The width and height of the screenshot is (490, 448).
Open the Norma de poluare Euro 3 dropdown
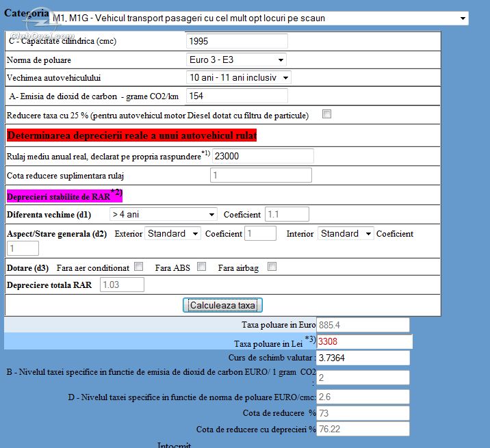coord(236,60)
